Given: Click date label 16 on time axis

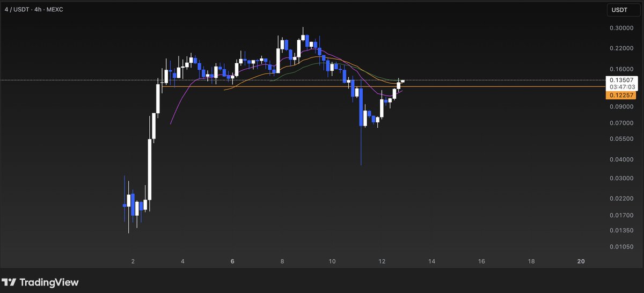Looking at the screenshot, I should pos(481,261).
